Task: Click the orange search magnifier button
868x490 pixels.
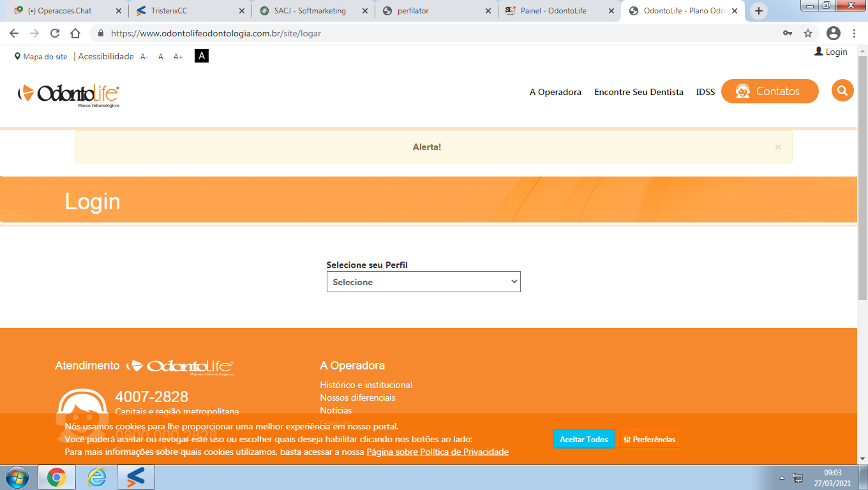Action: [842, 91]
